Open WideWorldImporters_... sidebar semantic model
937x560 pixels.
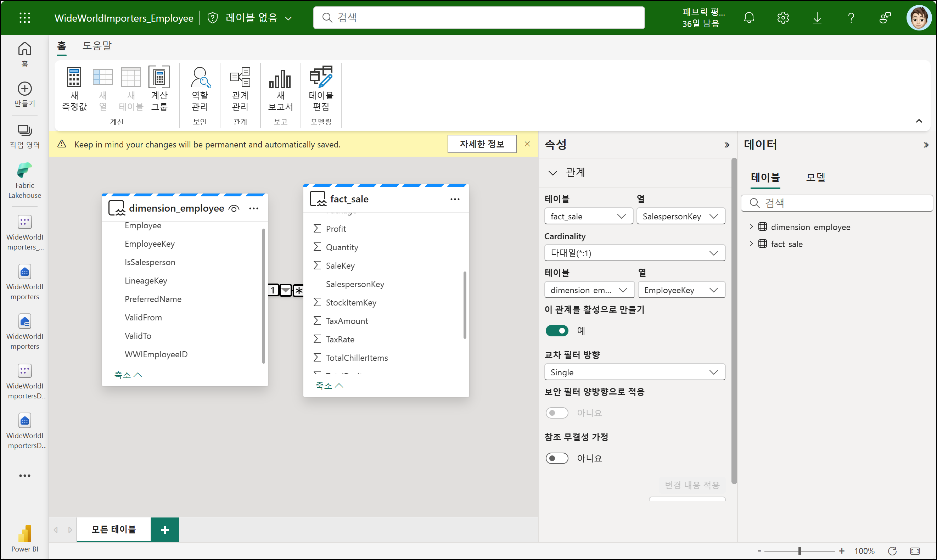point(24,233)
